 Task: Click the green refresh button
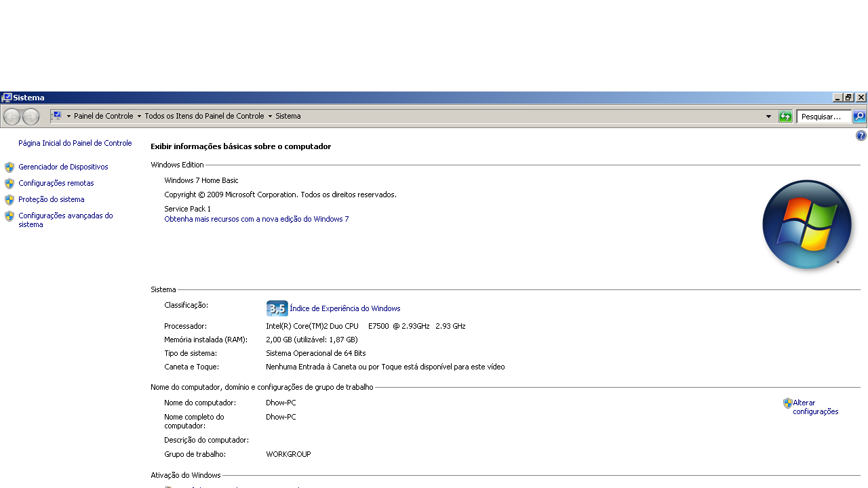point(785,117)
